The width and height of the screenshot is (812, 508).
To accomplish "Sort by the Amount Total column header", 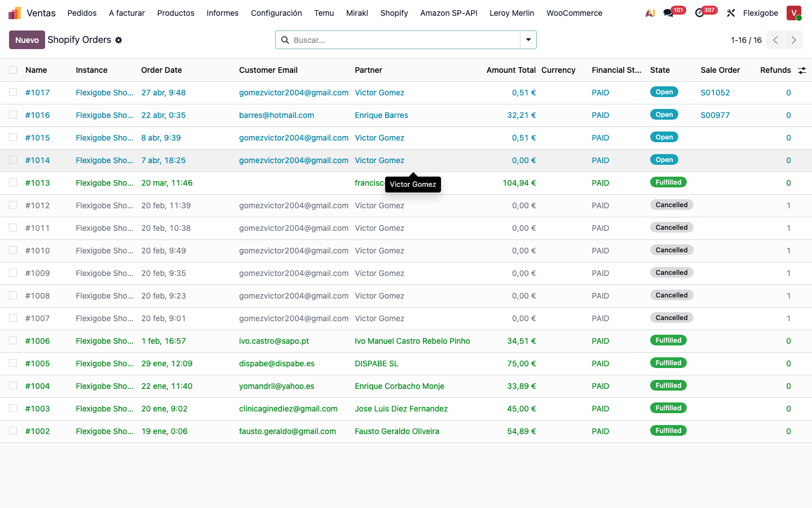I will pos(511,70).
